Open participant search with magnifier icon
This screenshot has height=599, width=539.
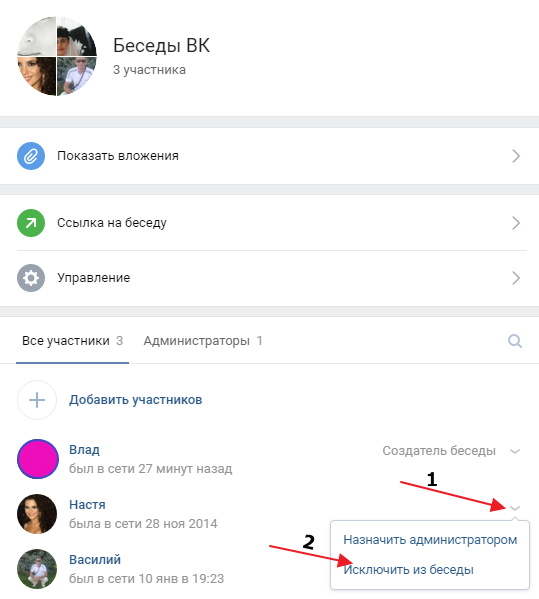(515, 341)
